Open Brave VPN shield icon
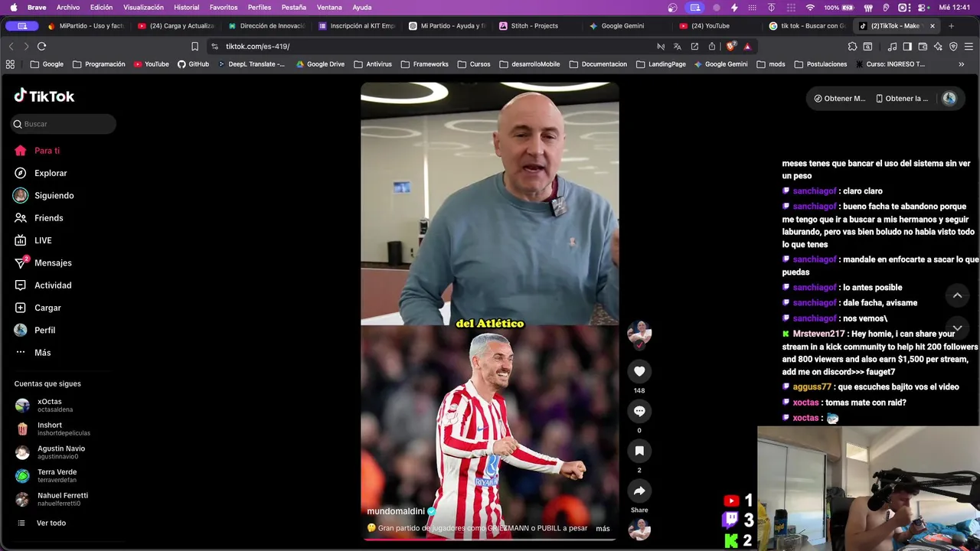 953,46
